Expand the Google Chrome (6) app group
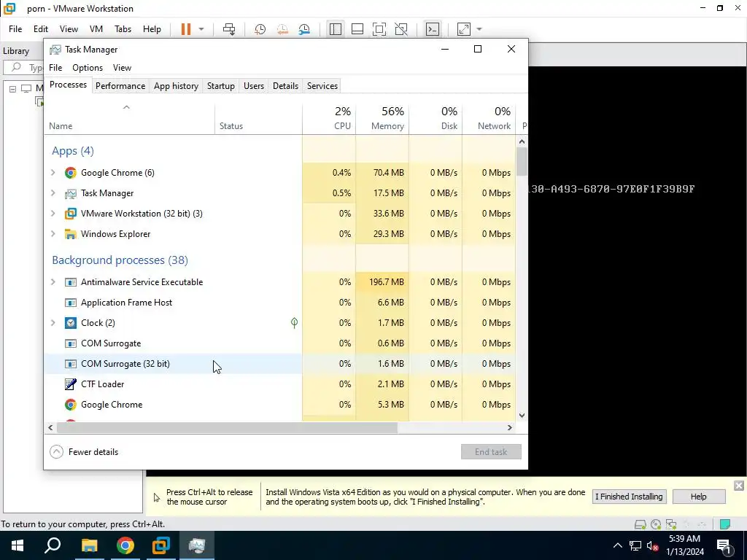The image size is (747, 560). [x=53, y=172]
